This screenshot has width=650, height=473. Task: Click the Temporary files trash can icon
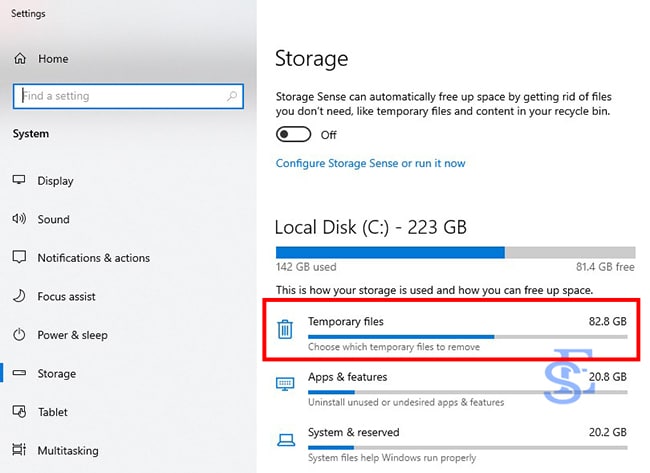tap(285, 329)
